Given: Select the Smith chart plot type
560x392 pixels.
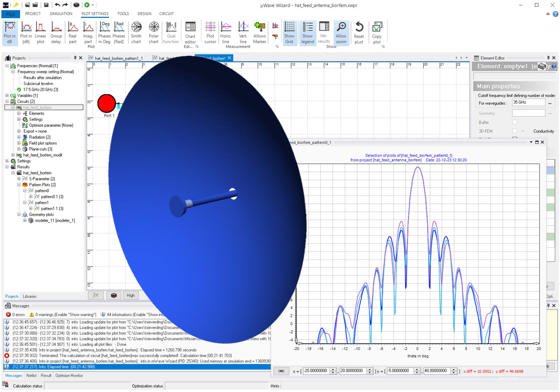Looking at the screenshot, I should point(136,33).
